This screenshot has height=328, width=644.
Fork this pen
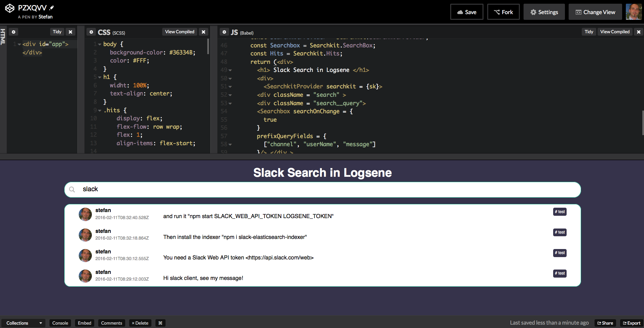pyautogui.click(x=503, y=12)
